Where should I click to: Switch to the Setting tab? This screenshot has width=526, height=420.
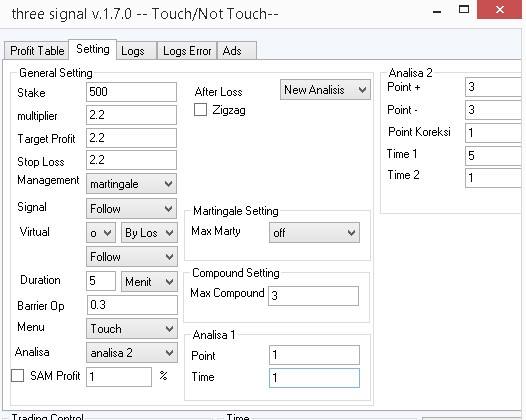pyautogui.click(x=93, y=49)
